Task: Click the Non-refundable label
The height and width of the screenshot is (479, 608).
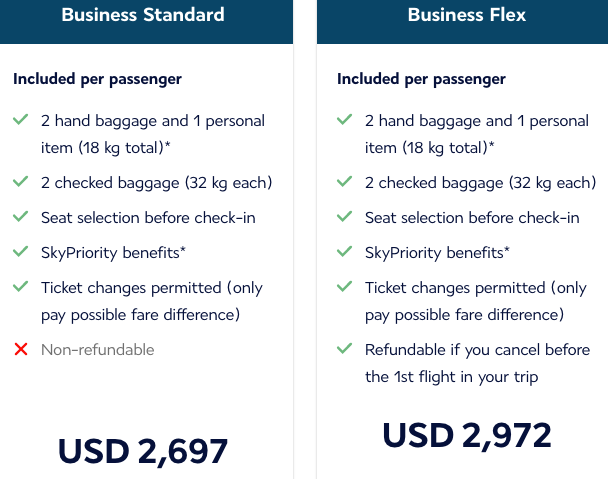Action: click(x=98, y=350)
